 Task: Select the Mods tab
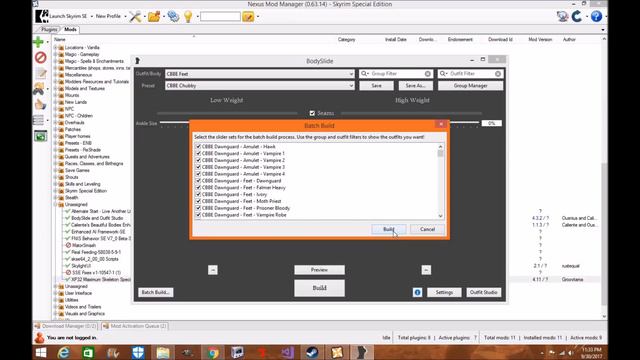click(x=70, y=29)
